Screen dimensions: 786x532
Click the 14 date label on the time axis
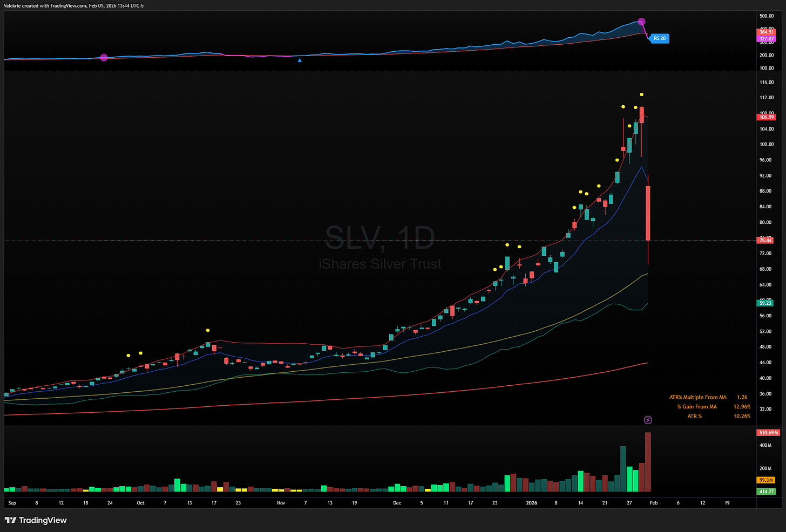pos(580,503)
